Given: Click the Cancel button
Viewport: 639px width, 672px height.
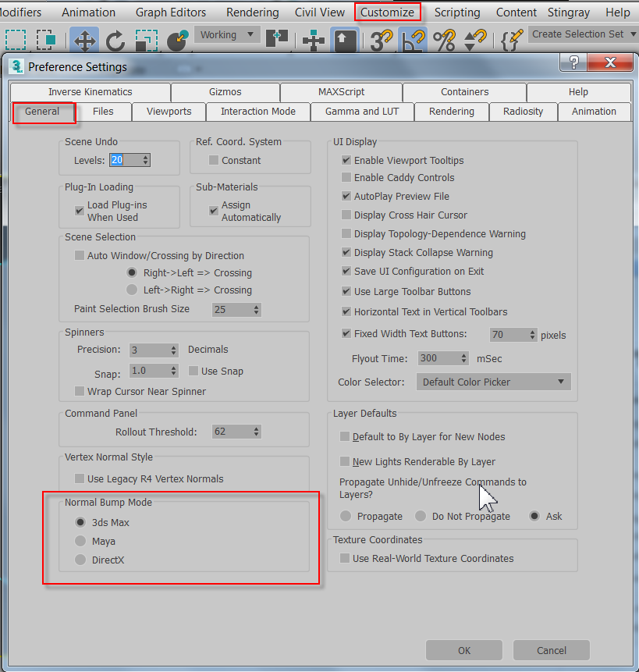Looking at the screenshot, I should pyautogui.click(x=551, y=650).
